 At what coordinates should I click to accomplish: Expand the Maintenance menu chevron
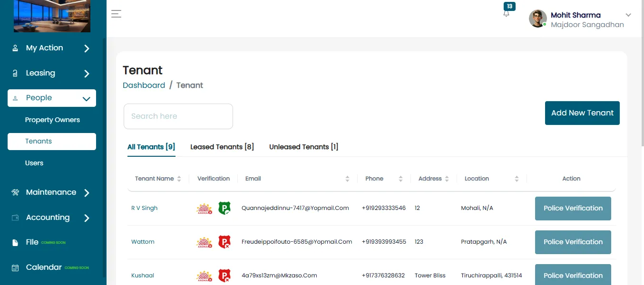pos(87,193)
